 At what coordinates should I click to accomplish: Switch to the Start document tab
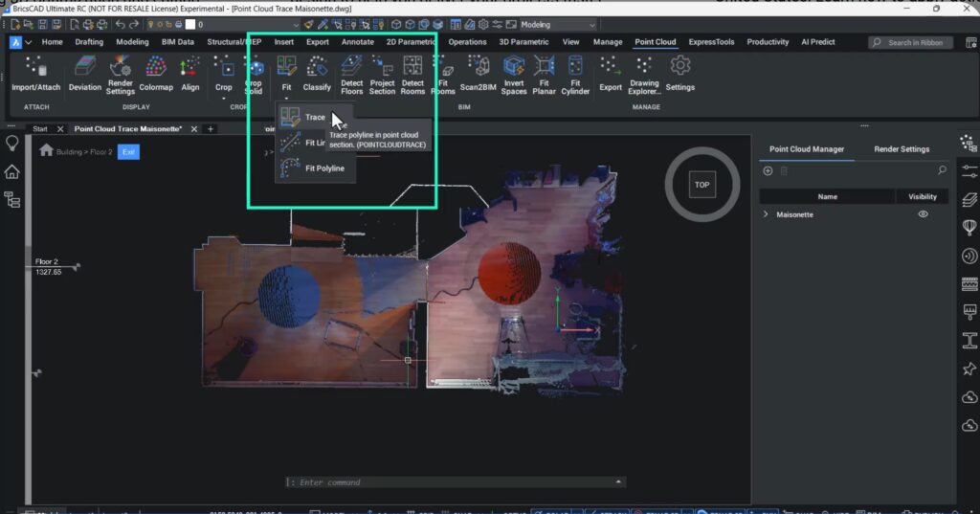tap(40, 129)
